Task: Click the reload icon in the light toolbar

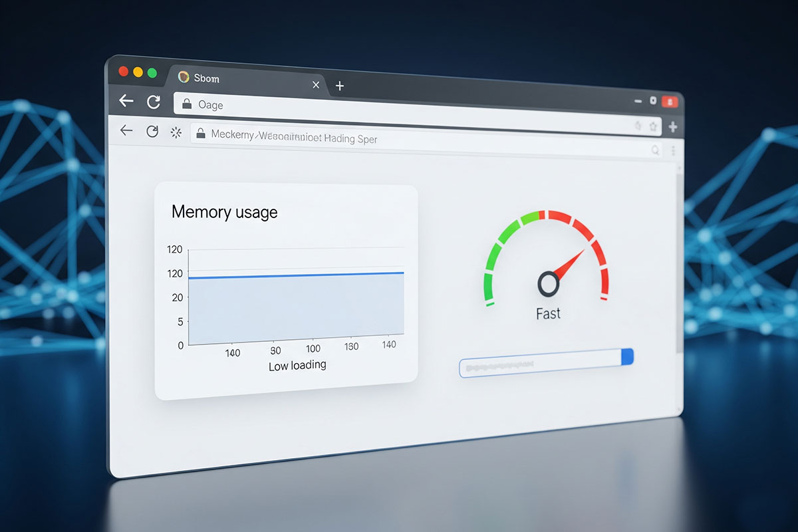Action: tap(152, 132)
